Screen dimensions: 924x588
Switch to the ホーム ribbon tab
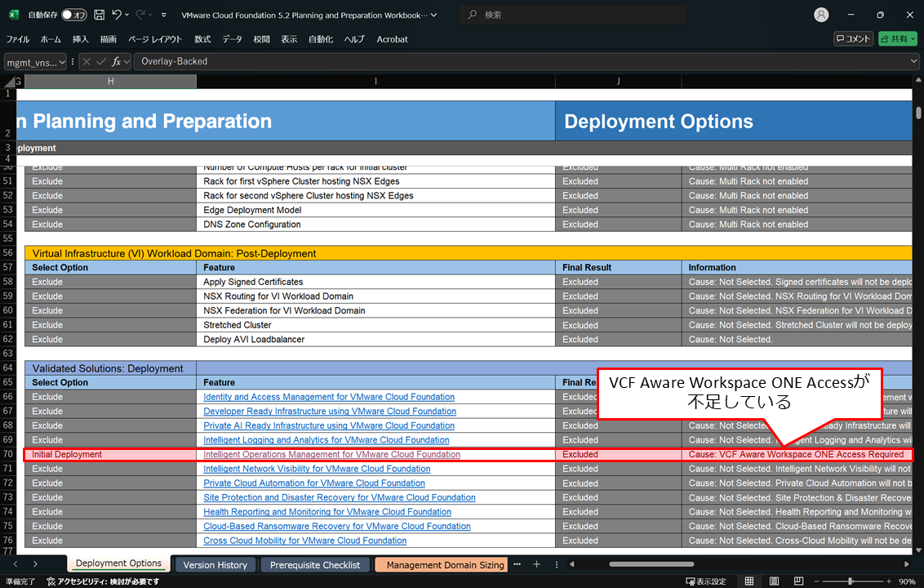pos(51,39)
